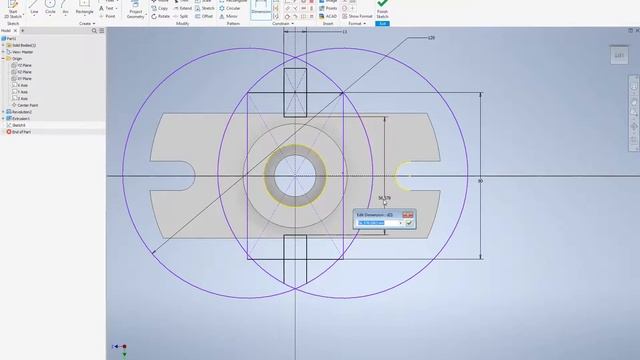Select Center Point in browser
The height and width of the screenshot is (360, 640).
(x=25, y=105)
